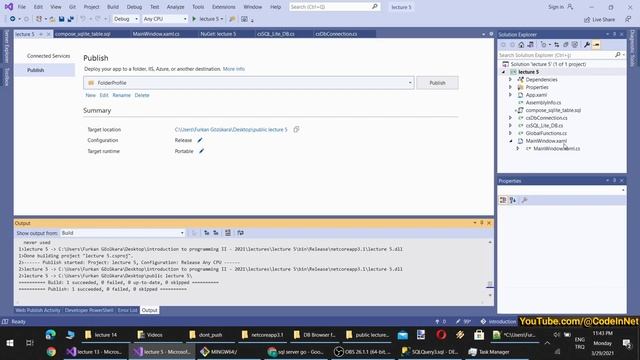Open the FolderProfile publish profile dropdown
The image size is (640, 360).
pyautogui.click(x=249, y=83)
